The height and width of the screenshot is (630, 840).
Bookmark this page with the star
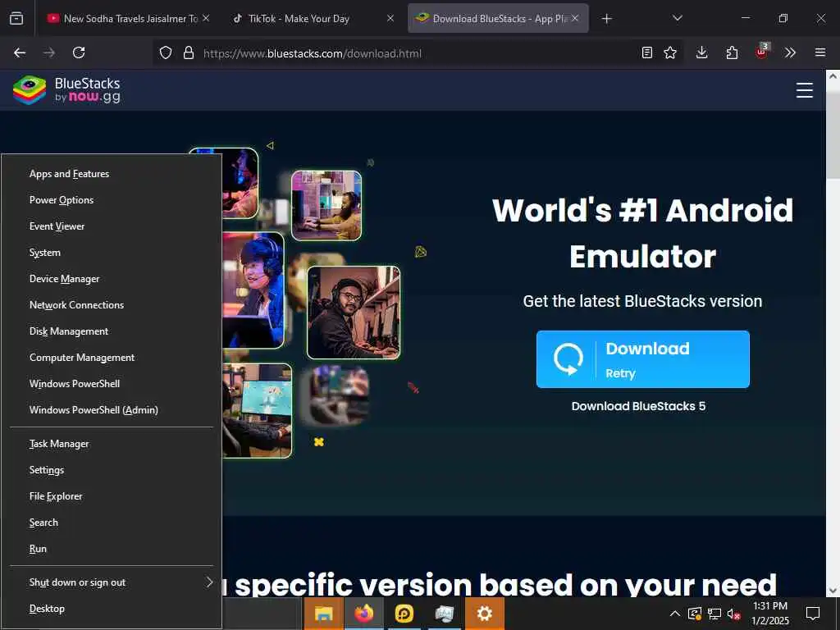pos(670,52)
